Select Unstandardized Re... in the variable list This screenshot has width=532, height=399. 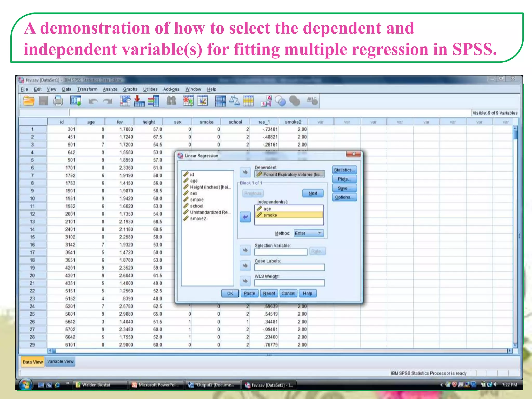207,212
